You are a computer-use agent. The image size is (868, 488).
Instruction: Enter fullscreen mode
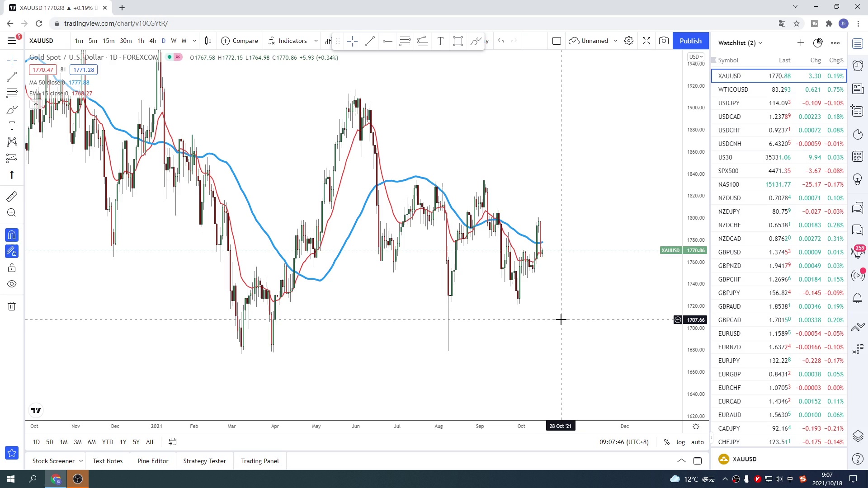click(646, 41)
